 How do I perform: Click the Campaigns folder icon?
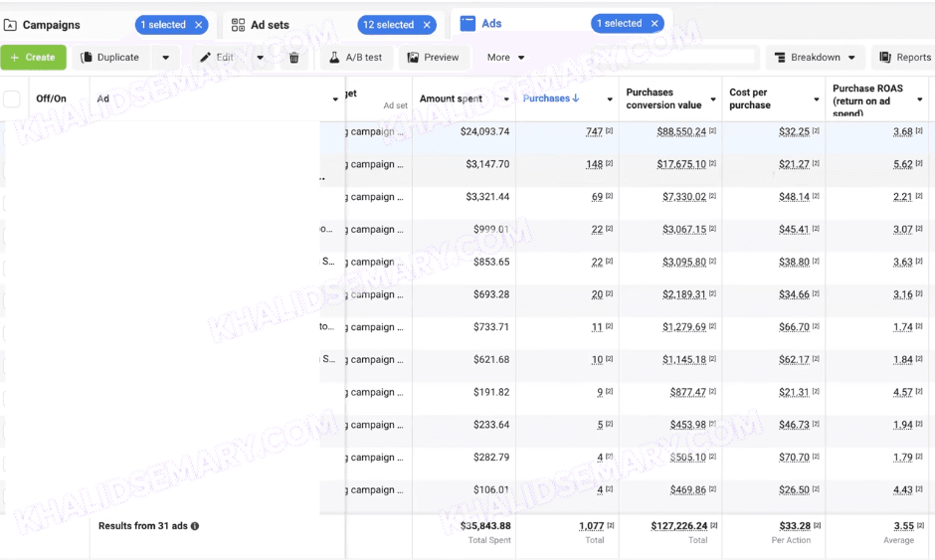coord(10,25)
